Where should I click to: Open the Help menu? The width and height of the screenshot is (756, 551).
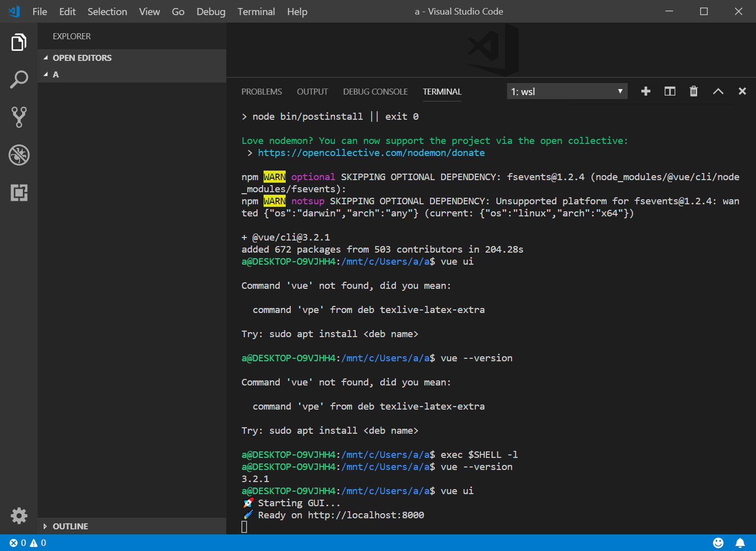point(297,12)
